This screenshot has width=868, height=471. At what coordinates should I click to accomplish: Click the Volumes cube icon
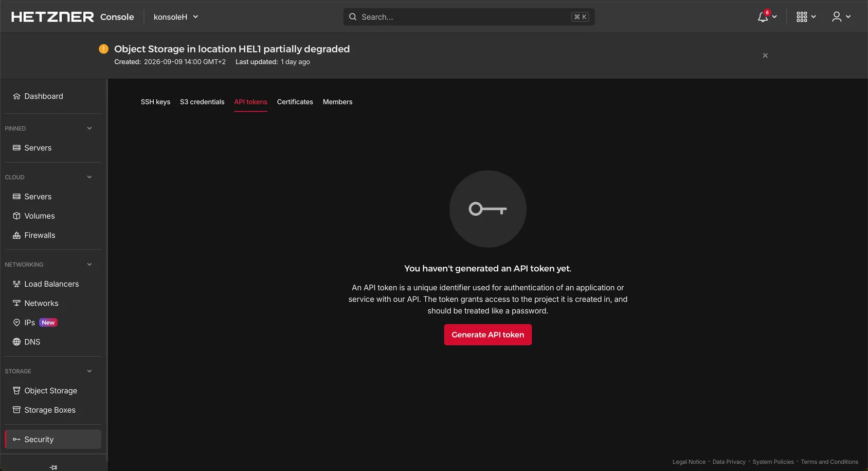[16, 216]
